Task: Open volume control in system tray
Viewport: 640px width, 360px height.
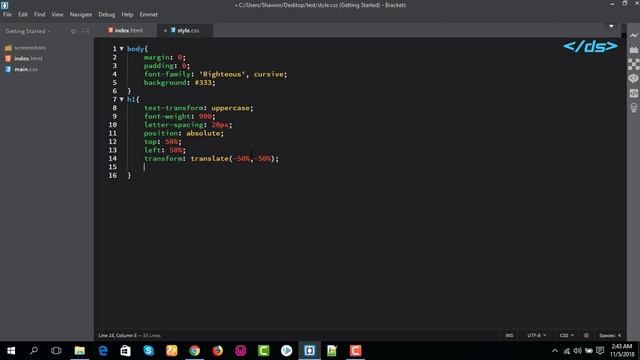Action: pos(577,351)
